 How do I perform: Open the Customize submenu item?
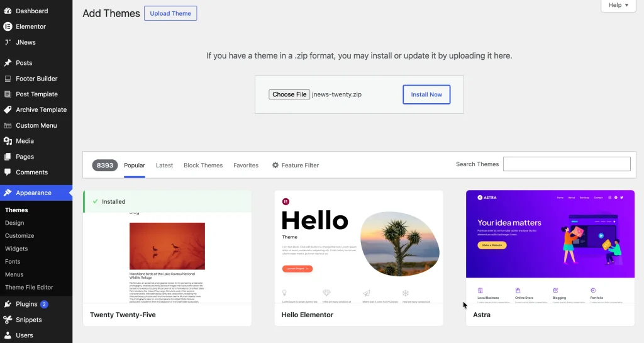[x=19, y=236]
